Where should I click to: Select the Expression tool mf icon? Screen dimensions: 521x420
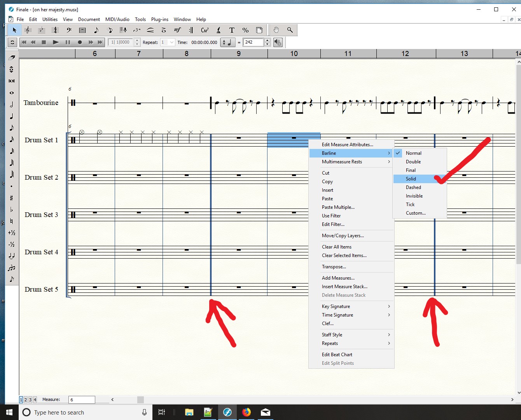177,30
